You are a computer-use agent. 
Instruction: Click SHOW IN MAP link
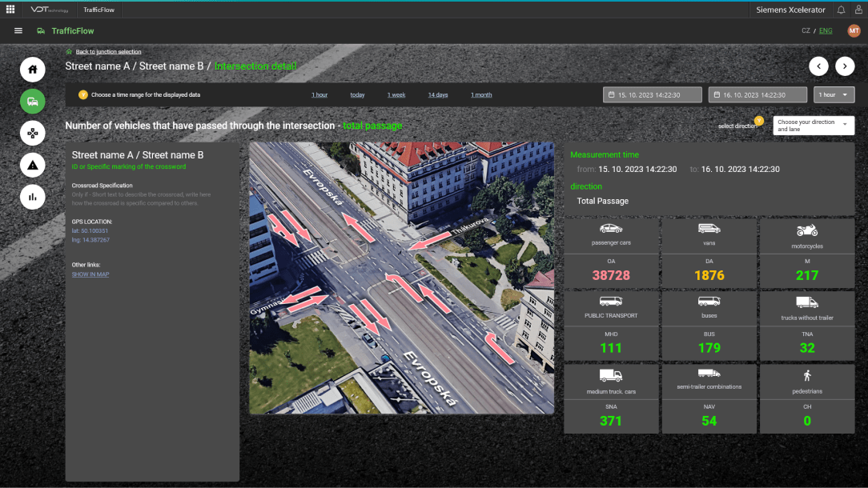[x=90, y=274]
